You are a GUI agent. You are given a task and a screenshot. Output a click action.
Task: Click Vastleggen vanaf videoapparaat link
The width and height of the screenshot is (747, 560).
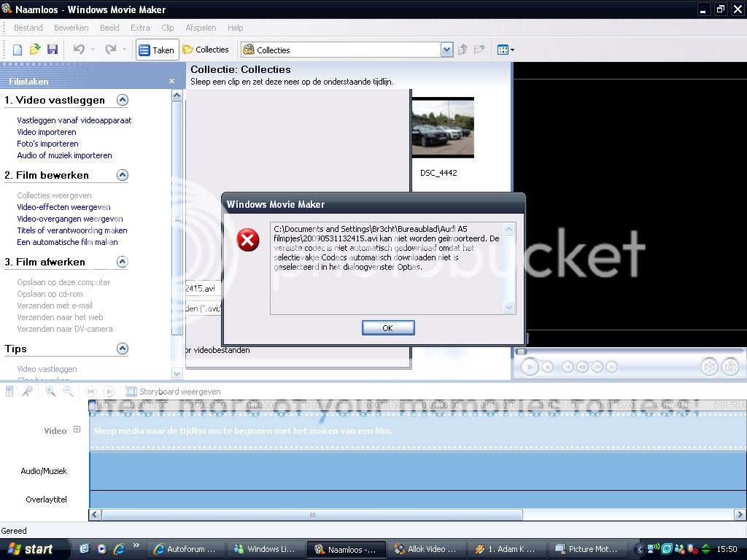pyautogui.click(x=74, y=120)
